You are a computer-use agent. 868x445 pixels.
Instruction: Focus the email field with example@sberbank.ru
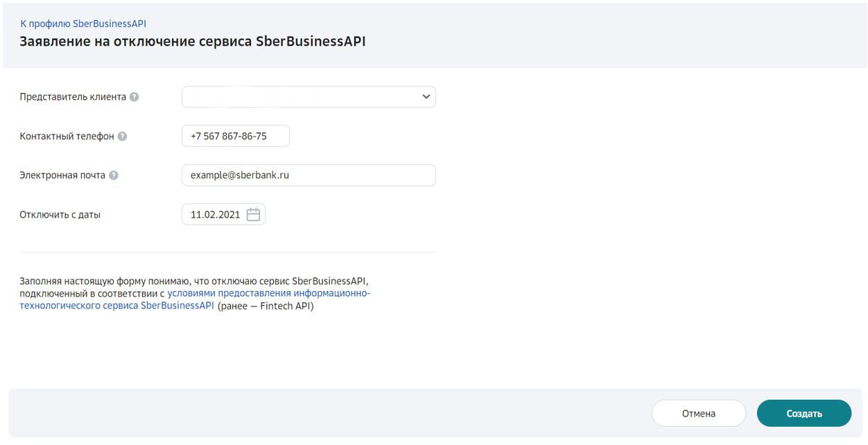pos(309,175)
